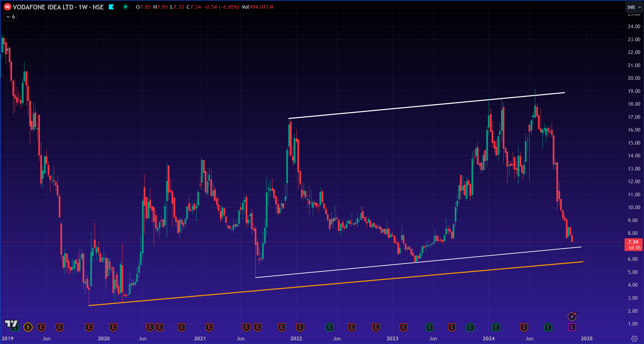Click the green earnings marker above Jun 2022
Image resolution: width=644 pixels, height=344 pixels.
pyautogui.click(x=330, y=327)
